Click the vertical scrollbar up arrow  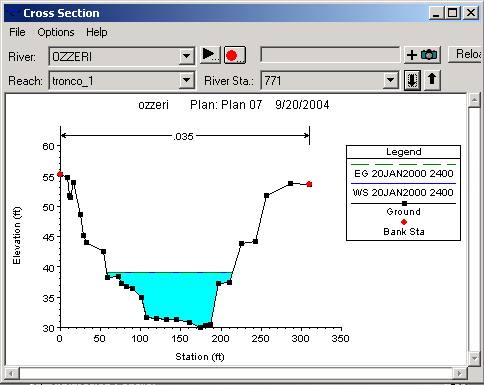point(474,100)
